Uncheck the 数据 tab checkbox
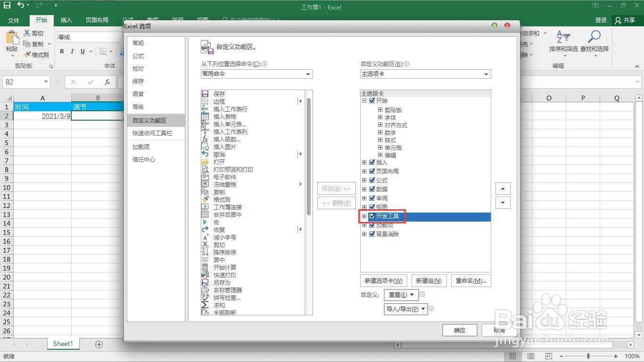This screenshot has width=644, height=362. [x=372, y=189]
